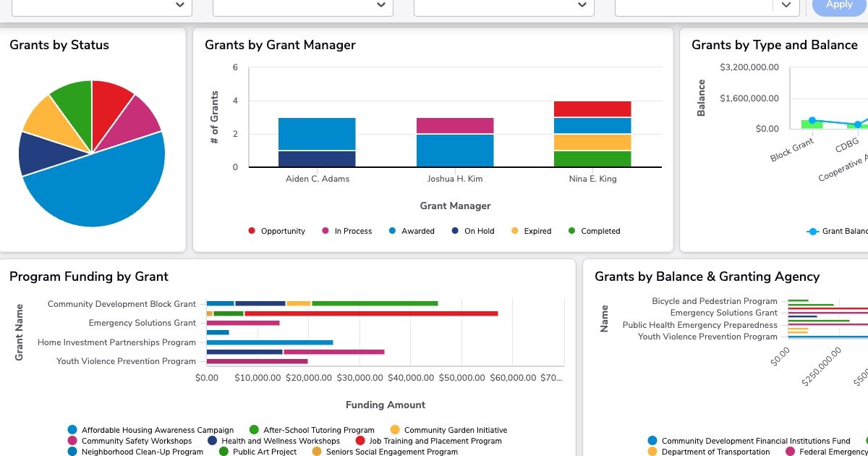
Task: Select Job Training and Placement Program legend
Action: 428,441
